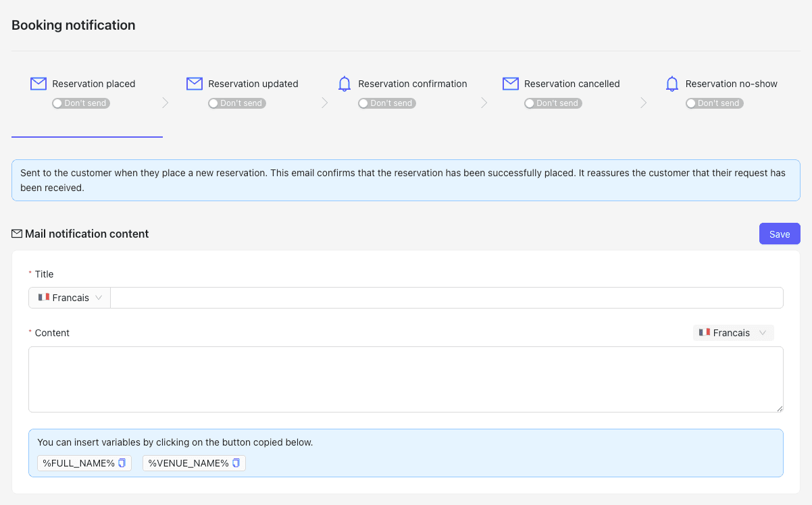Image resolution: width=812 pixels, height=505 pixels.
Task: Click the Reservation placed envelope icon
Action: pyautogui.click(x=39, y=84)
